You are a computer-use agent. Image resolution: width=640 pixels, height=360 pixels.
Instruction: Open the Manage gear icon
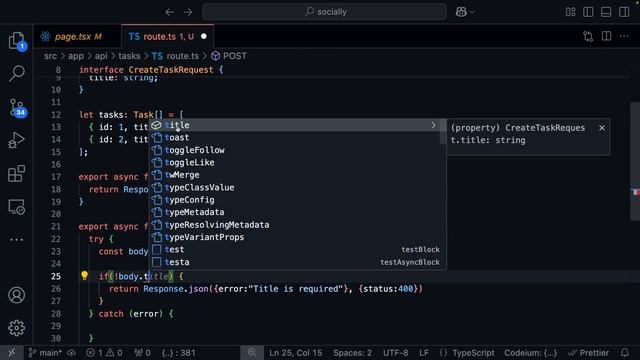click(16, 328)
